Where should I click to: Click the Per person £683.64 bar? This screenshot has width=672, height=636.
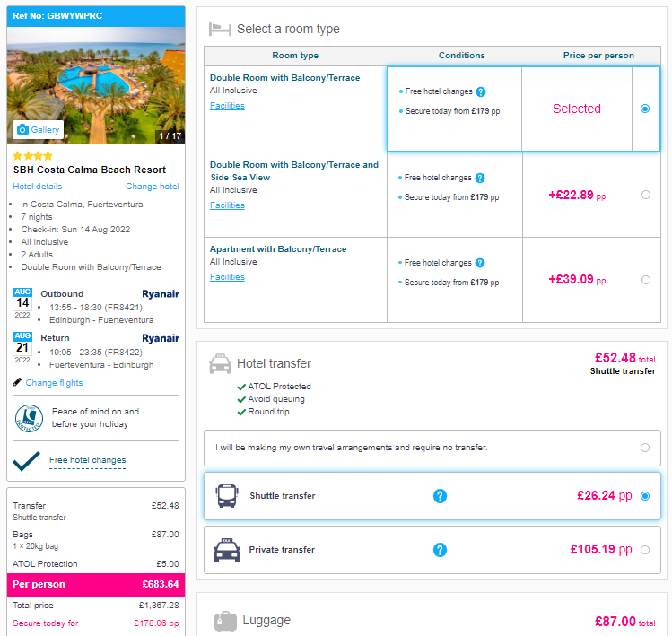96,585
